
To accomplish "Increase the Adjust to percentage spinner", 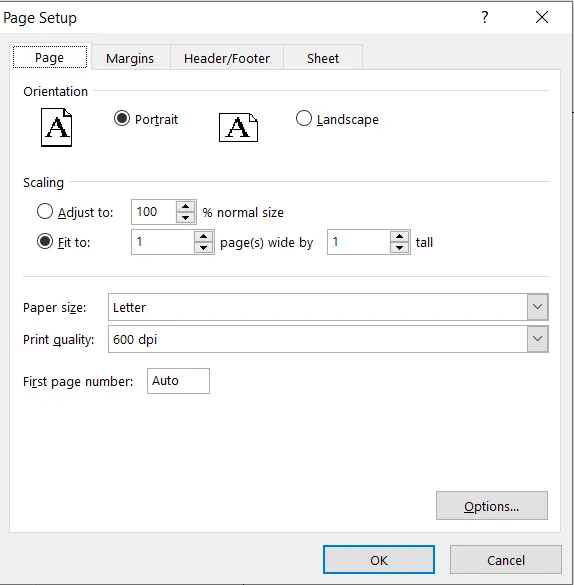I will point(185,206).
